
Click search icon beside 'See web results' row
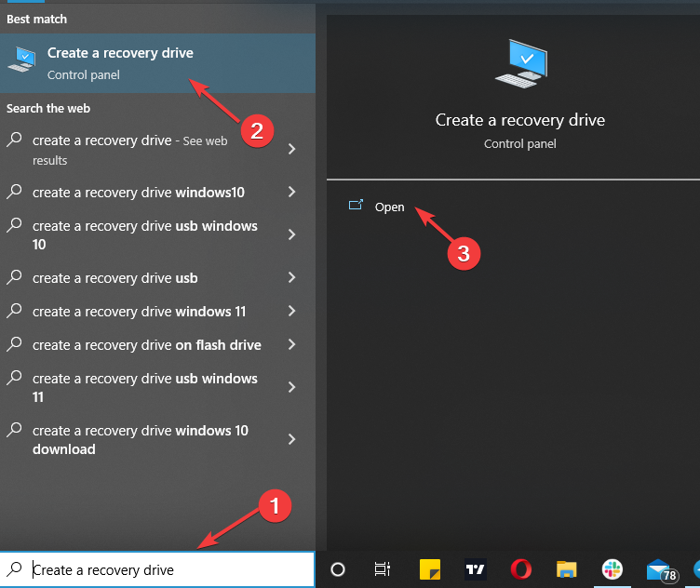coord(14,140)
